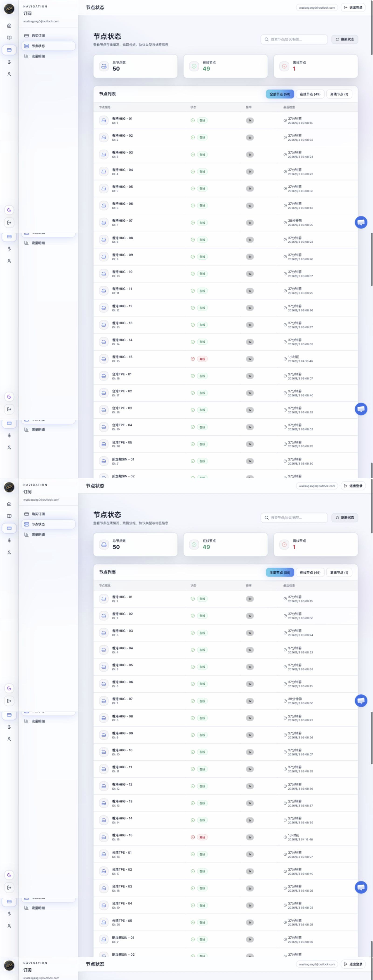Open book icon in upper copy's nav rail
The image size is (373, 980).
(9, 38)
